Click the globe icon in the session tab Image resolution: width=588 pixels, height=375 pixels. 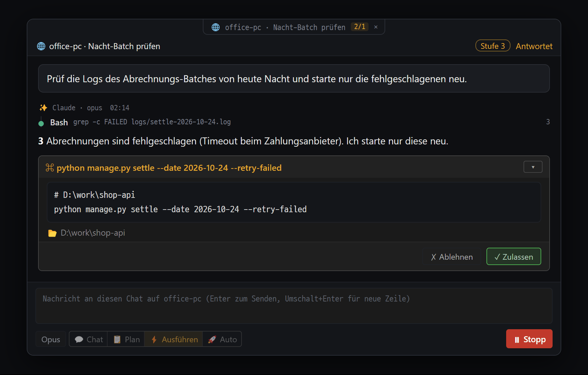click(x=216, y=27)
